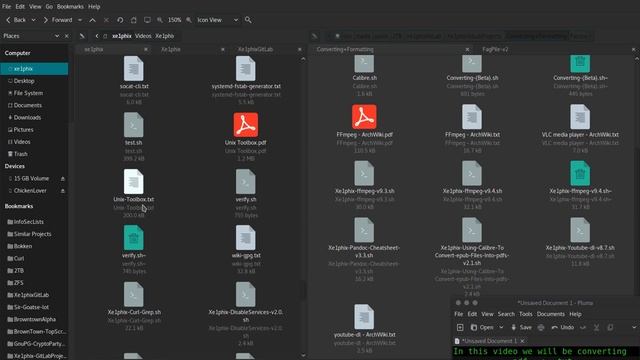
Task: Select the socat-cli.txt file icon
Action: (x=133, y=68)
